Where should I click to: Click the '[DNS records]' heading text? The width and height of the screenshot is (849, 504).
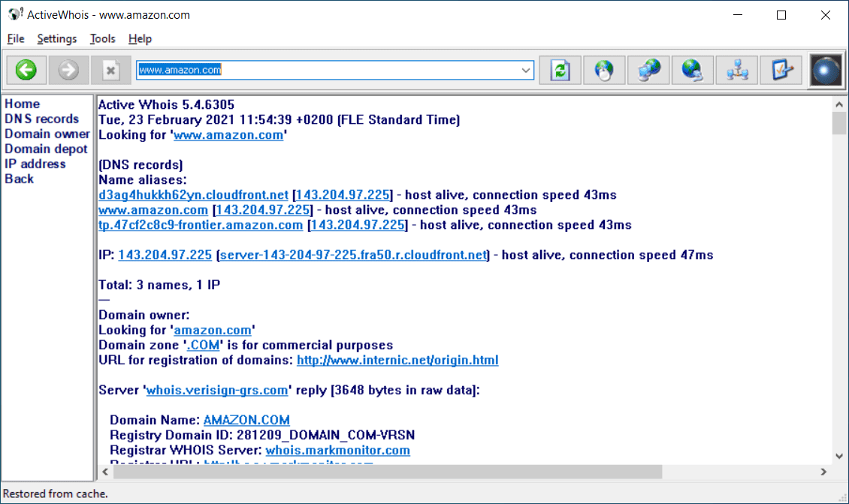(x=140, y=164)
